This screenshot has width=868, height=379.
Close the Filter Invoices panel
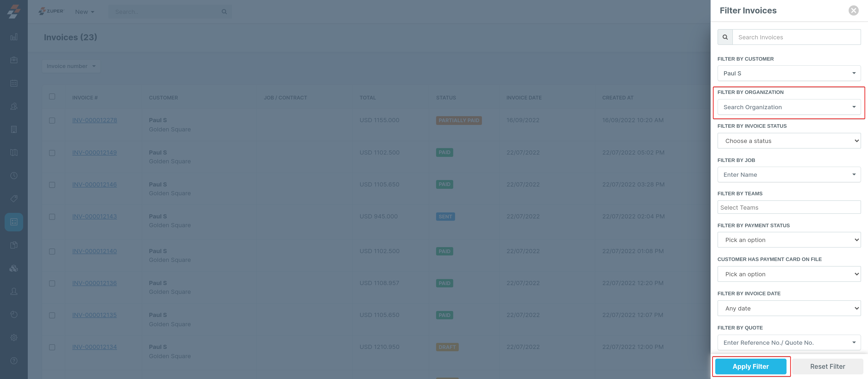point(853,11)
